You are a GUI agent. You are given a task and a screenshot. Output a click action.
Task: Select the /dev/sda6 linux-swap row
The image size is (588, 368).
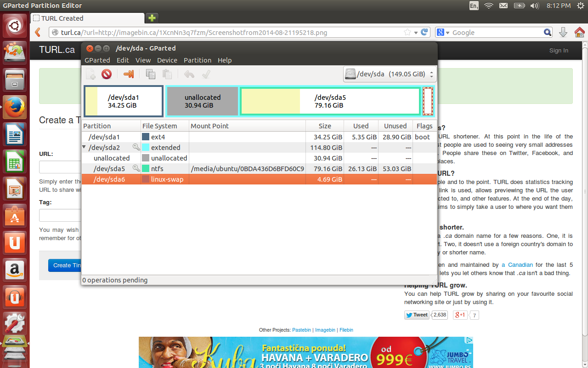pyautogui.click(x=259, y=179)
